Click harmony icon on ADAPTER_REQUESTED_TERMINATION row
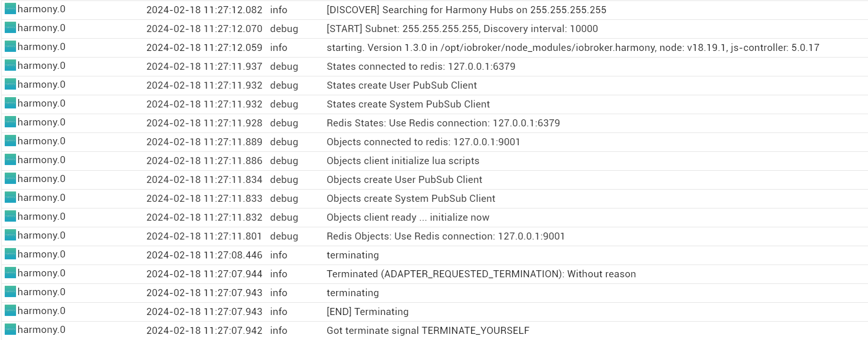 coord(10,273)
